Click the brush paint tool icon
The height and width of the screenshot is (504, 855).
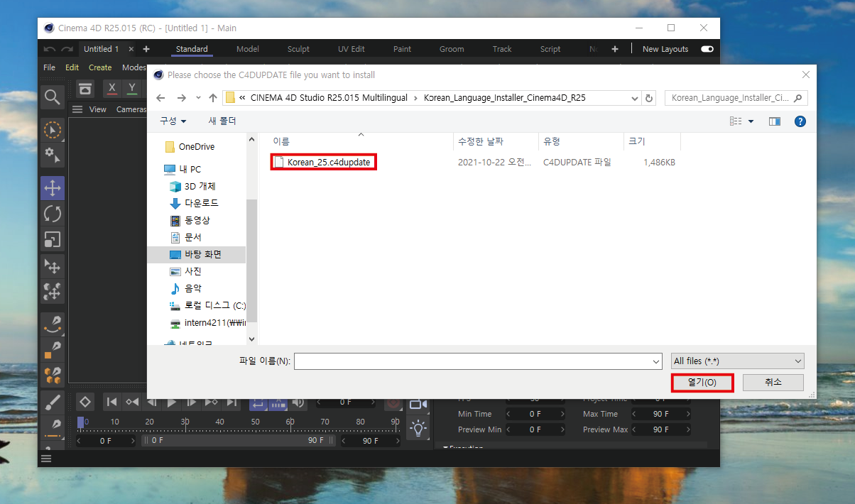click(x=53, y=402)
